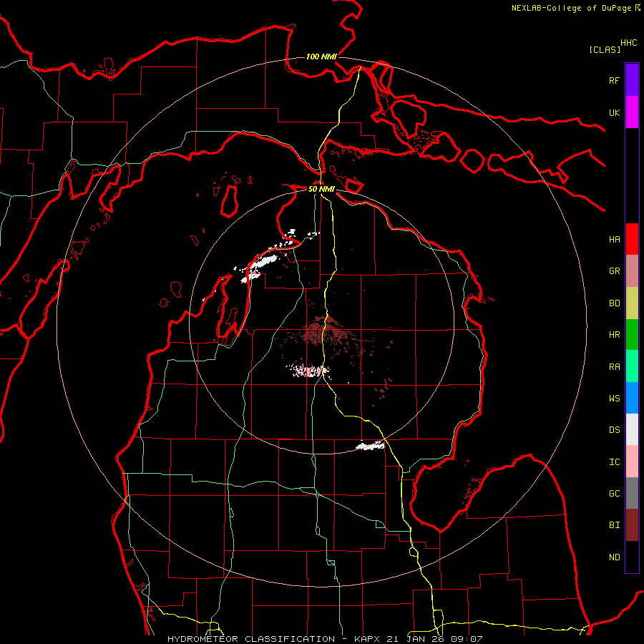Click the BI dark-red legend swatch
644x644 pixels.
(632, 525)
